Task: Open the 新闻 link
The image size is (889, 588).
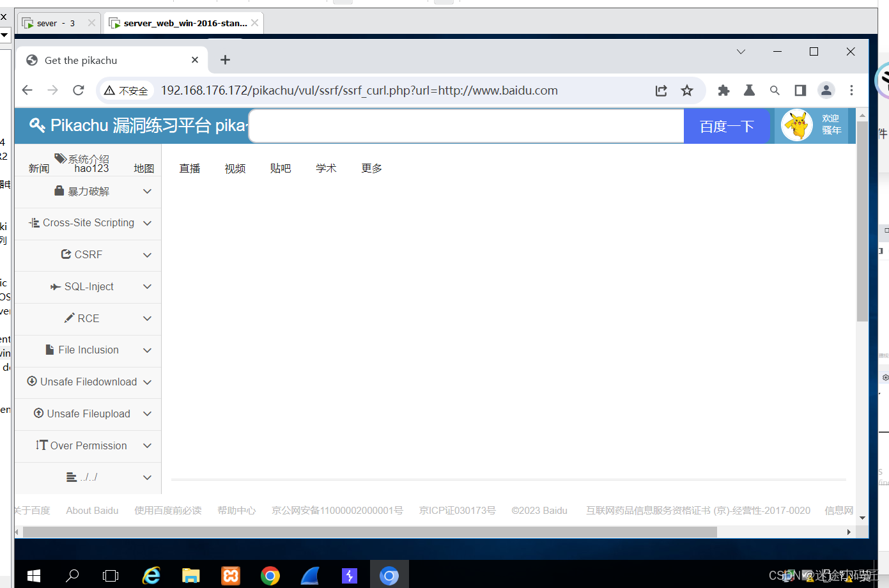Action: pos(39,169)
